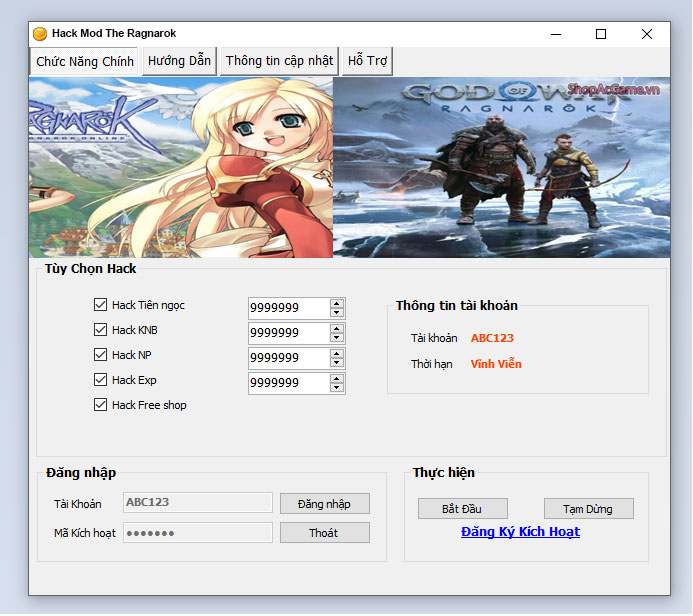
Task: Click the Tùy Chọn Hack group title
Action: [x=91, y=269]
